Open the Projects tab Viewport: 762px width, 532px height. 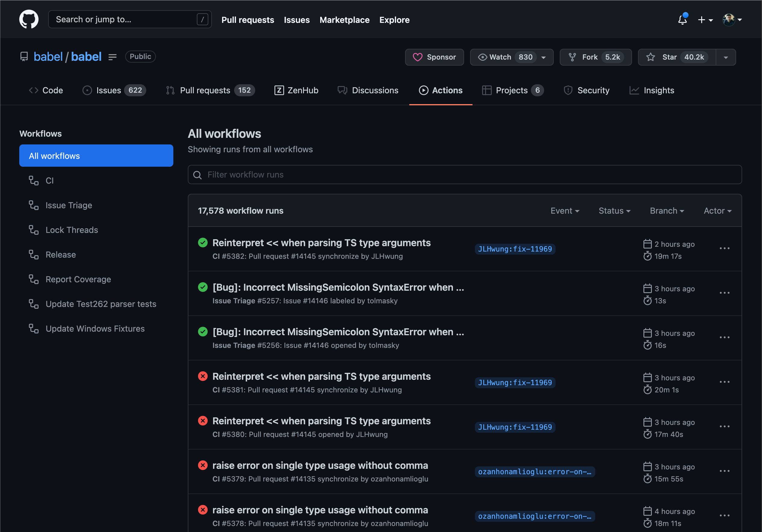513,90
